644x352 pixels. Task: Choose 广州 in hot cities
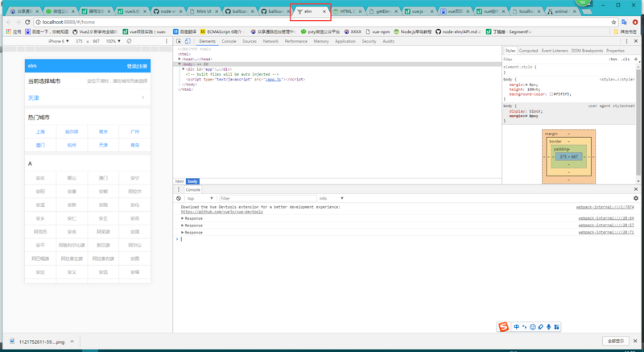pos(134,132)
